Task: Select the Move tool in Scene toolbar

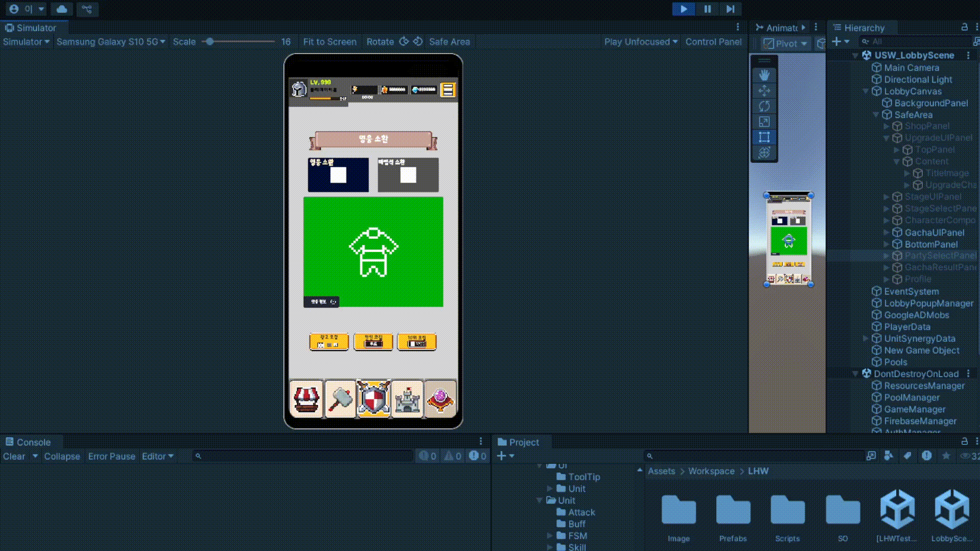Action: pyautogui.click(x=764, y=91)
